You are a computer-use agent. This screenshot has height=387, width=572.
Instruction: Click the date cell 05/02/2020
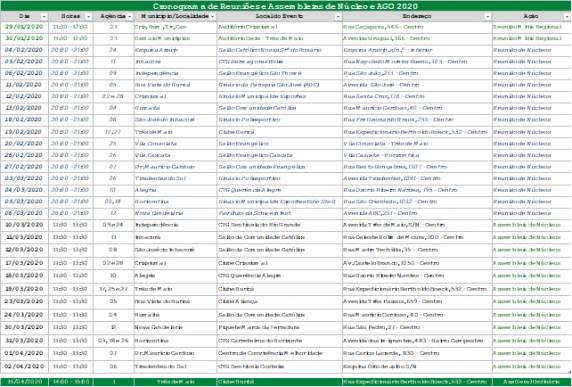tap(24, 62)
